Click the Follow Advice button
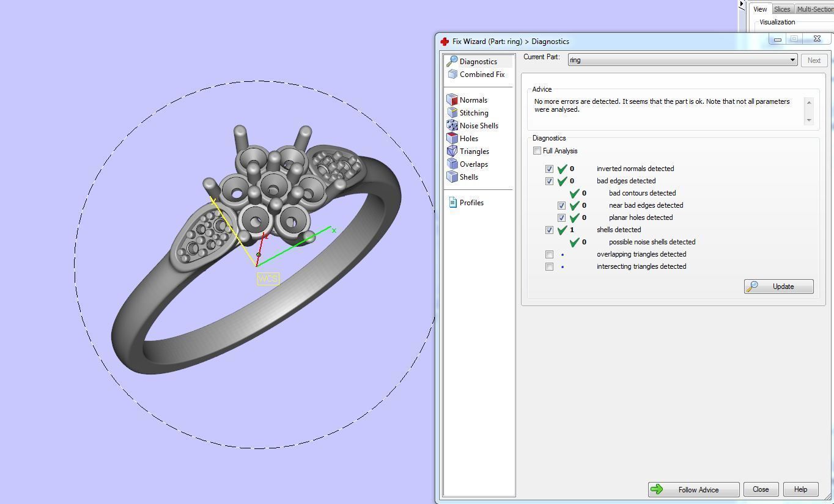The width and height of the screenshot is (834, 504). 693,489
